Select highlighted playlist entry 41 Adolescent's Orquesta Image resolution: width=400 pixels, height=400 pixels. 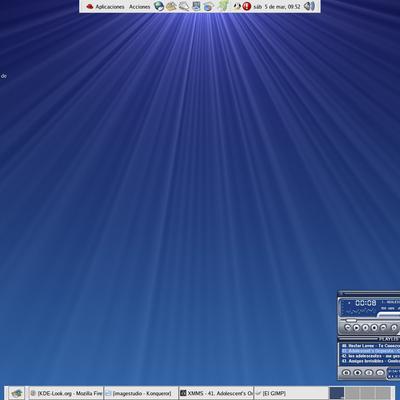(x=370, y=351)
